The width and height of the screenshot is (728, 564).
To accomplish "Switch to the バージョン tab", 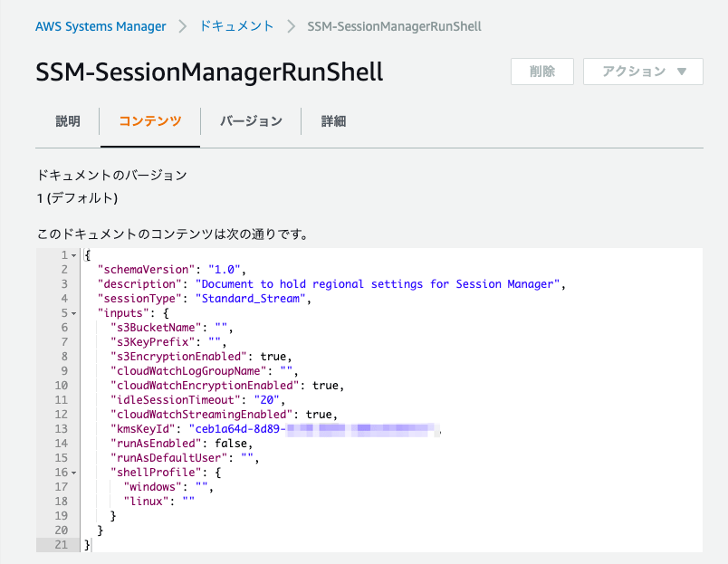I will (x=251, y=120).
